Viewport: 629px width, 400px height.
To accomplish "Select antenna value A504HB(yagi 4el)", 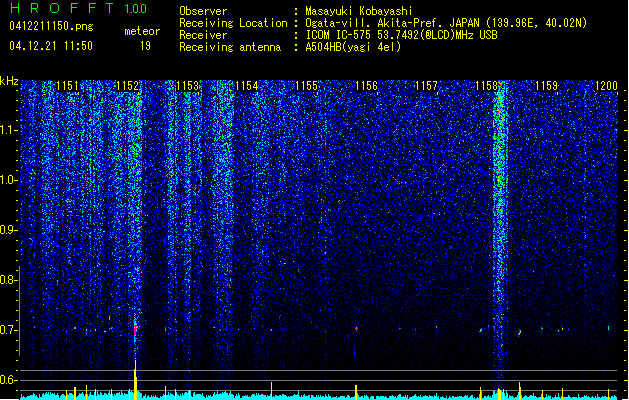I will [353, 47].
